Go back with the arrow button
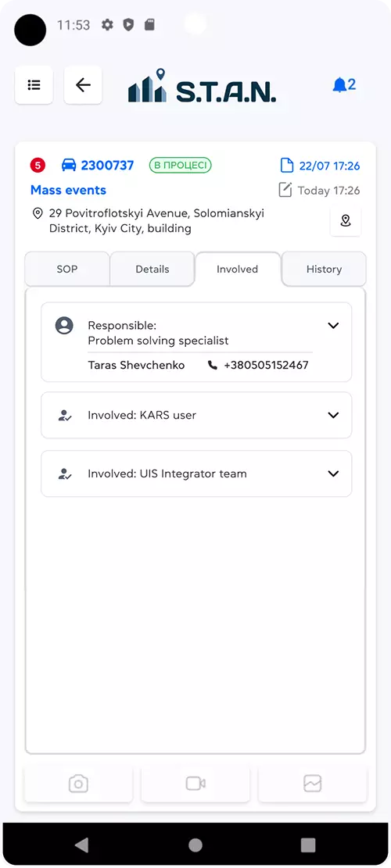391x868 pixels. (x=83, y=85)
